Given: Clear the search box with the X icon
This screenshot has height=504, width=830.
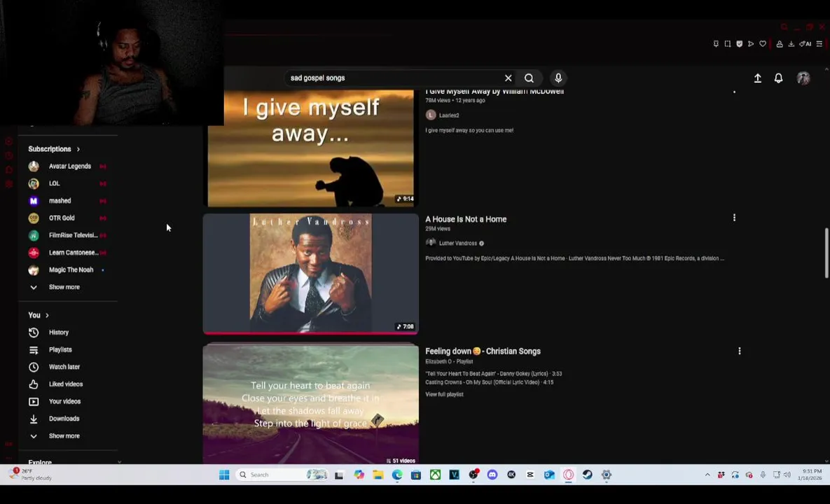Looking at the screenshot, I should (509, 78).
